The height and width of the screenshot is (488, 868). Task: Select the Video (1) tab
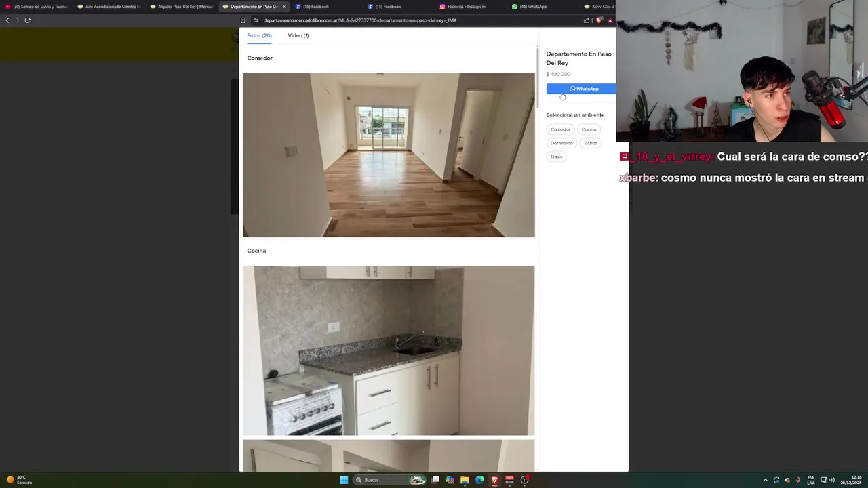pyautogui.click(x=298, y=35)
